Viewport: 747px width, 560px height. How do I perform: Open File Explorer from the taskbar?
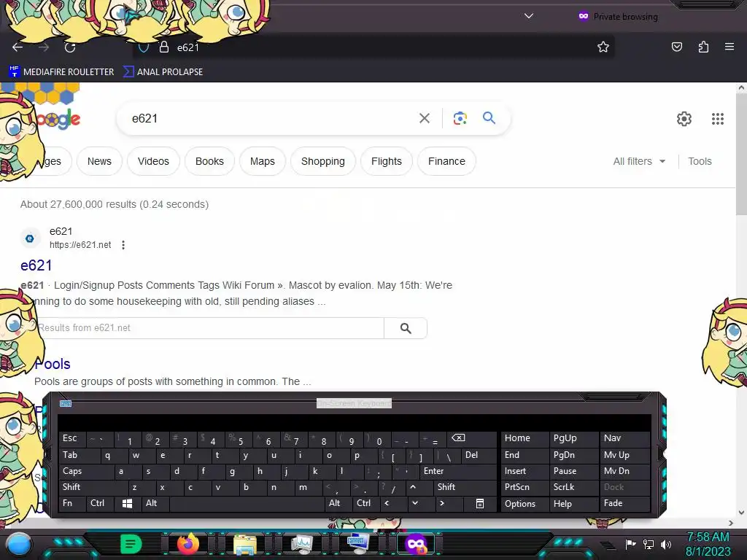(245, 545)
